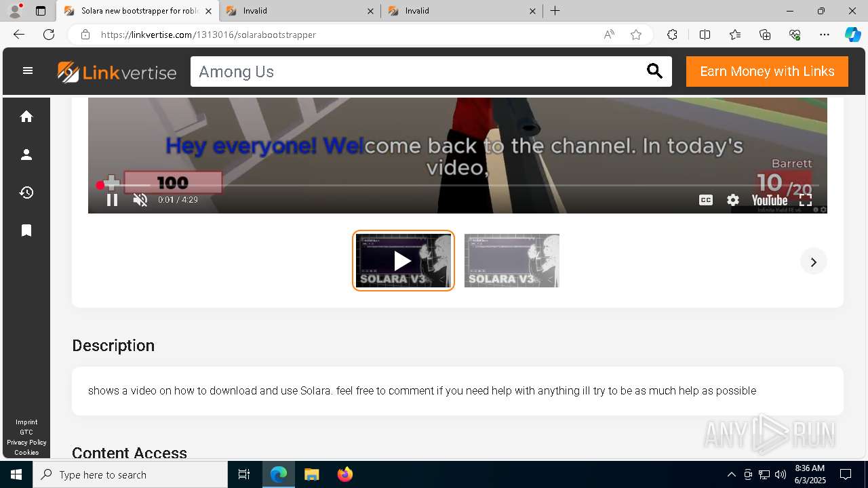Go to Home in the sidebar
The width and height of the screenshot is (868, 488).
(26, 117)
